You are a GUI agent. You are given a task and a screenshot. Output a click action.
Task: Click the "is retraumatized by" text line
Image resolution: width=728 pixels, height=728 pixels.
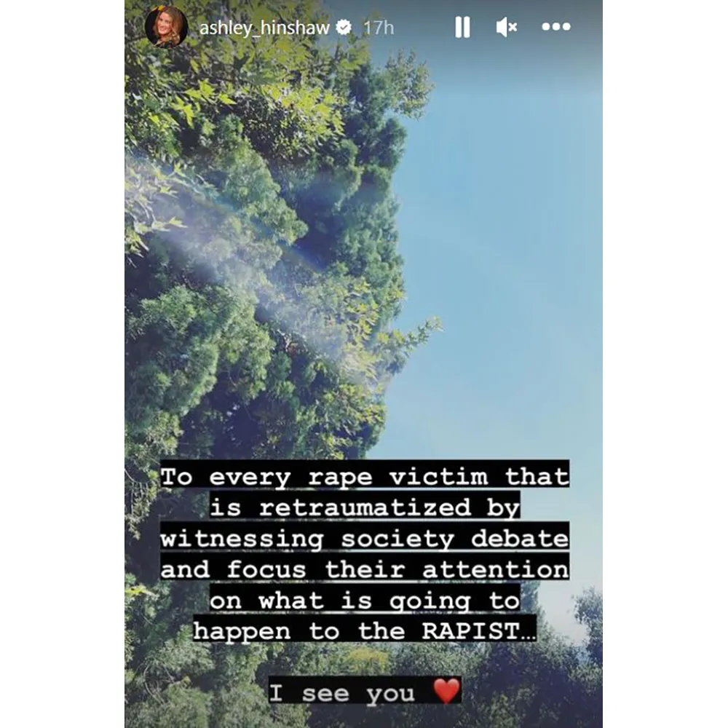(365, 507)
